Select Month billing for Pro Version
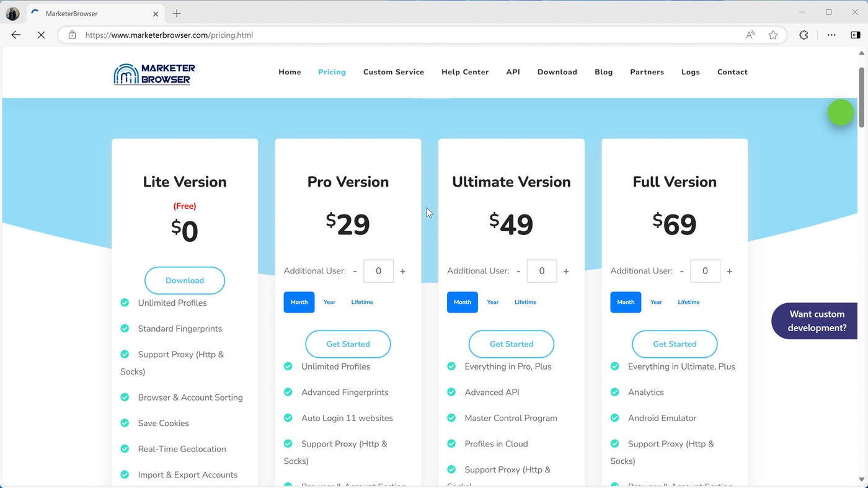868x488 pixels. click(299, 302)
